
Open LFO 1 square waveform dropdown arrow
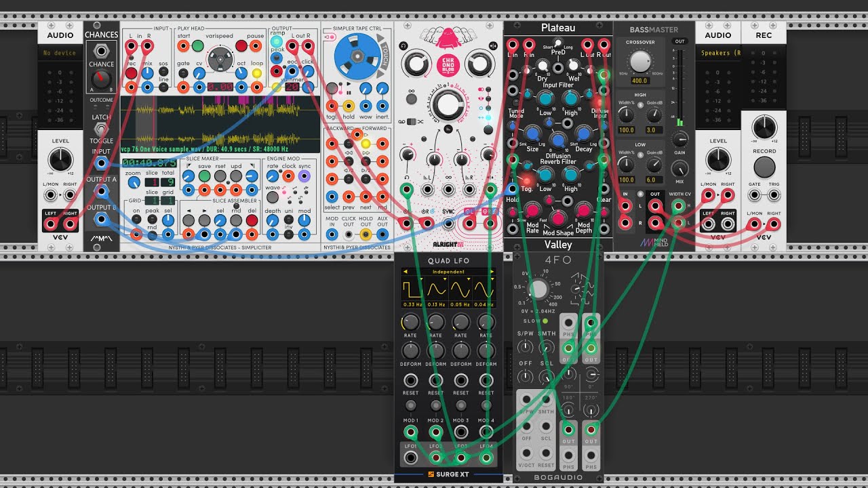421,279
